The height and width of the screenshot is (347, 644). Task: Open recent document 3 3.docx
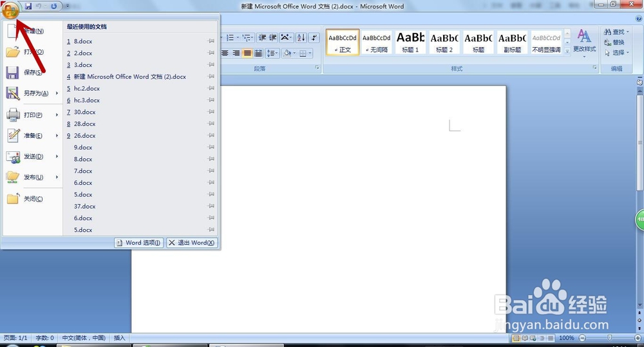click(x=141, y=65)
